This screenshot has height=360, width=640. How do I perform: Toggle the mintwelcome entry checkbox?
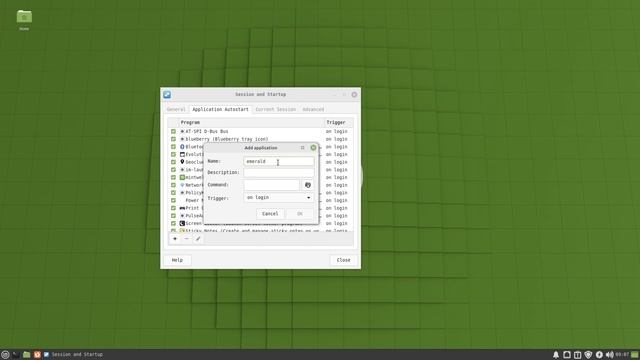tap(173, 178)
